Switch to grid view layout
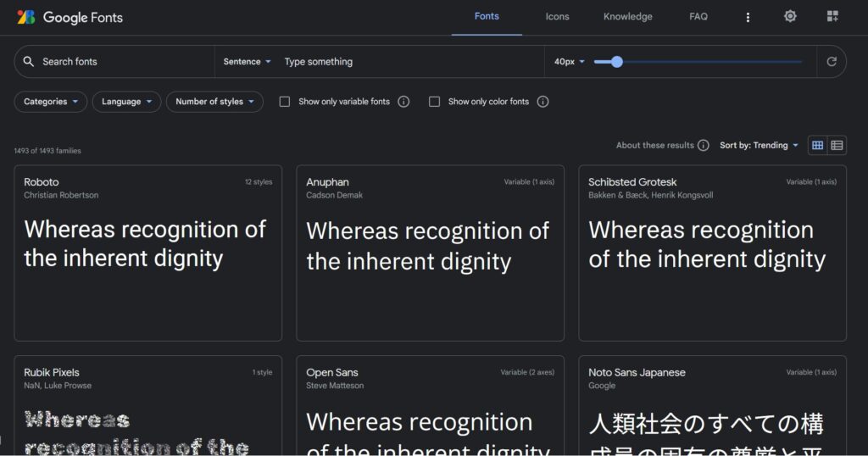The height and width of the screenshot is (456, 868). [x=818, y=146]
